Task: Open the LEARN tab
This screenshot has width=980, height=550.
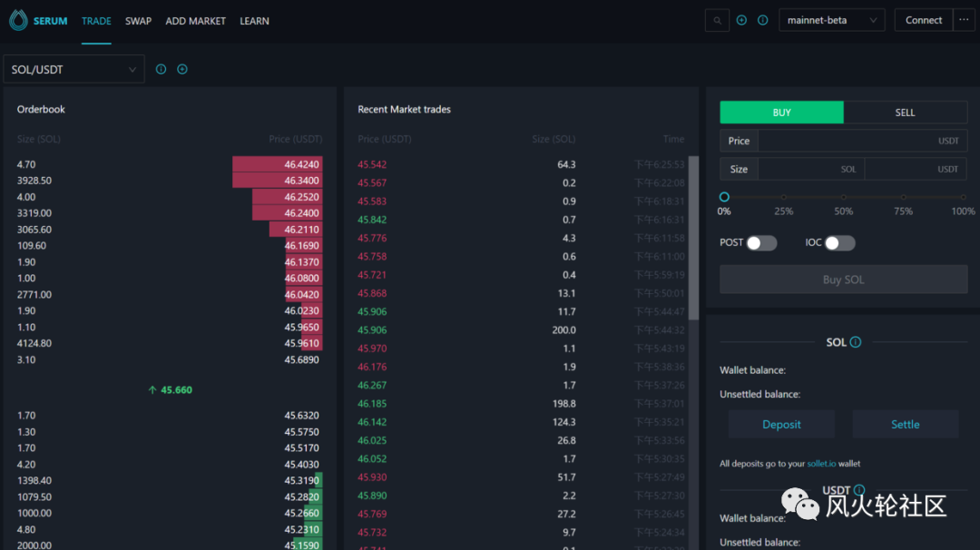Action: (x=254, y=21)
